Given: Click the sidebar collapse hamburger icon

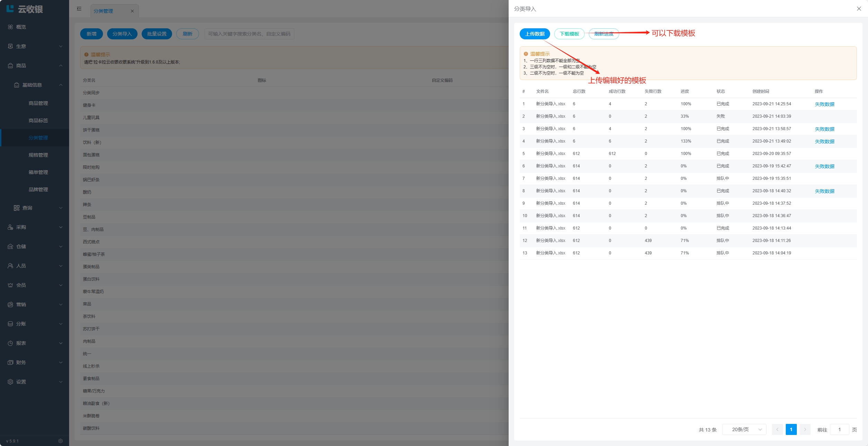Looking at the screenshot, I should [x=79, y=9].
